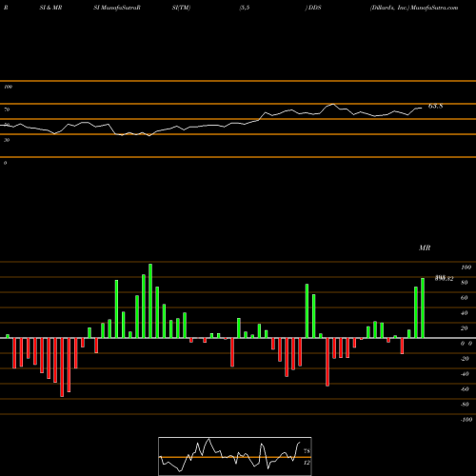Select the "DDS" ticker label
Image resolution: width=476 pixels, height=476 pixels.
click(315, 8)
